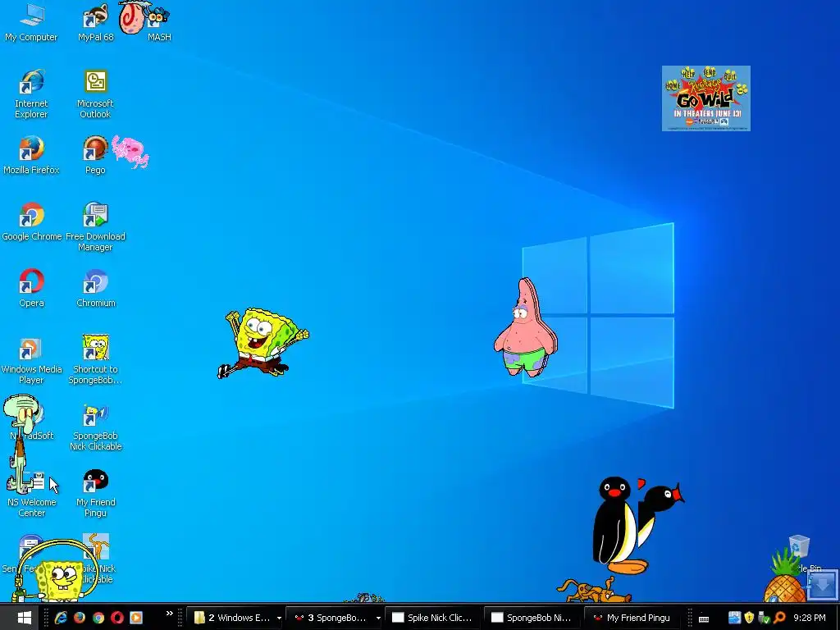Viewport: 840px width, 630px height.
Task: Click the Rugrats Go Wild banner
Action: [706, 98]
